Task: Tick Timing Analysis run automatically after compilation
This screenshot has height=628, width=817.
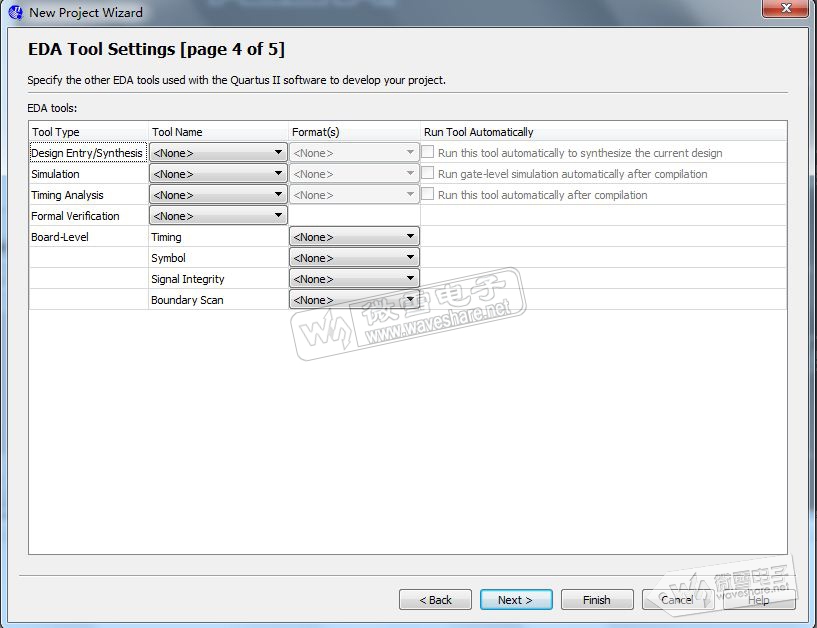Action: (428, 194)
